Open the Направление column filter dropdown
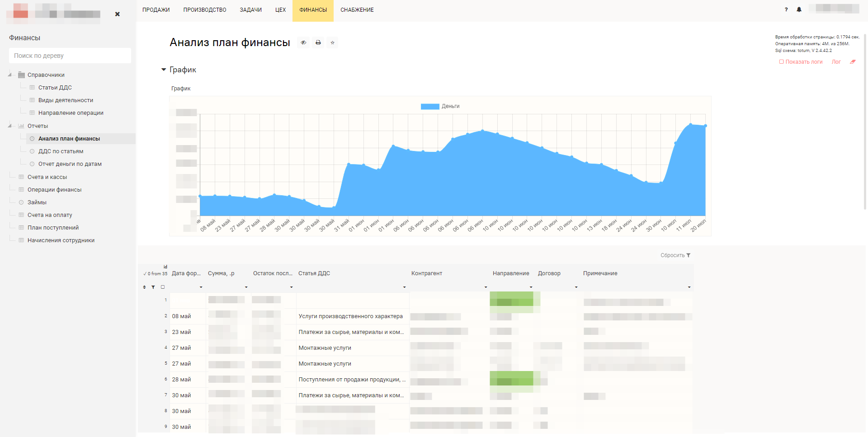Screen dimensions: 868x437 click(x=531, y=287)
